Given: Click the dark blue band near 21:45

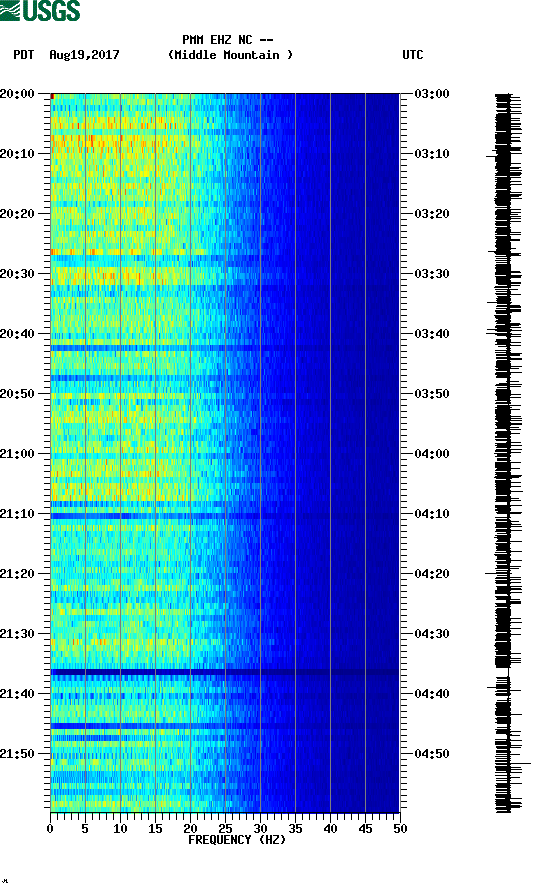Looking at the screenshot, I should coord(225,726).
